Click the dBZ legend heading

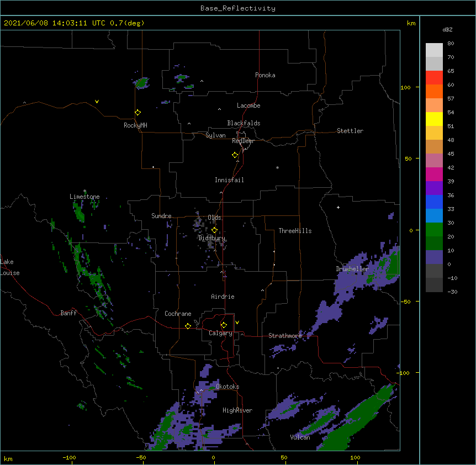click(447, 30)
